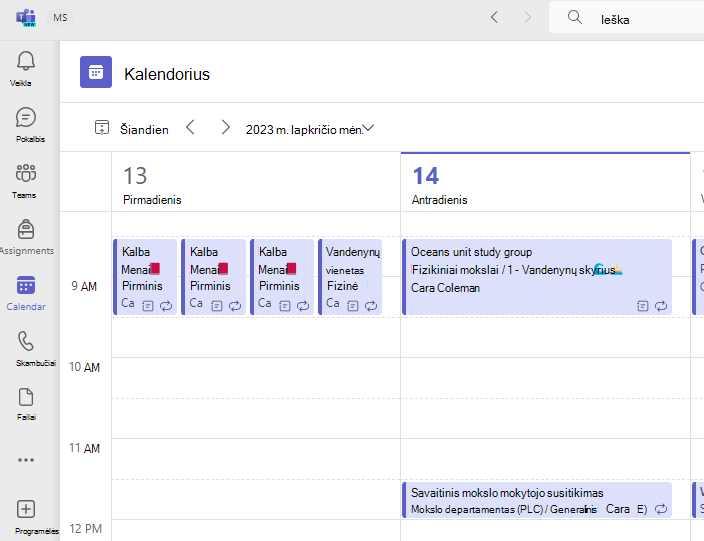Open the Veikla activity bell icon
704x541 pixels.
point(26,61)
